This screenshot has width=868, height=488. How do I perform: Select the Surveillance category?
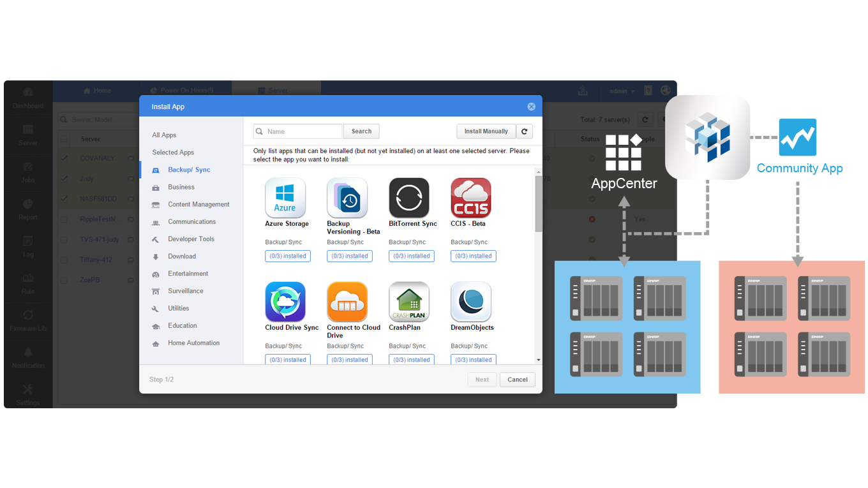tap(185, 291)
